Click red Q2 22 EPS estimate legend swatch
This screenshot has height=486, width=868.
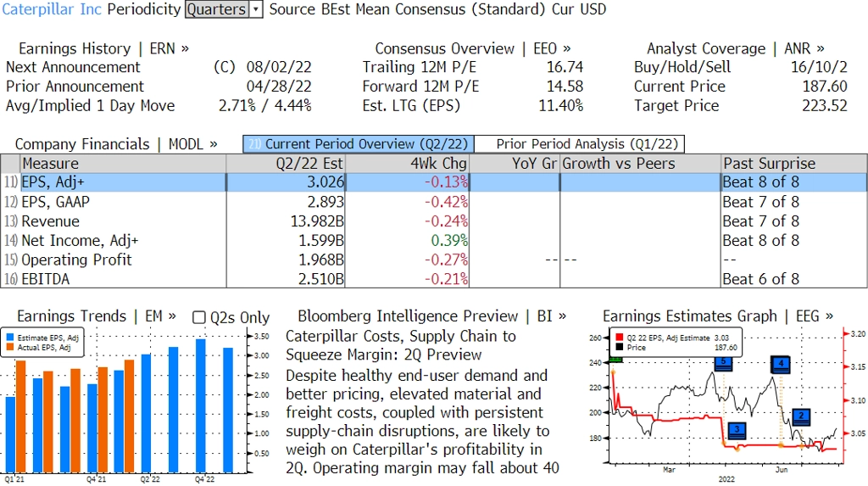point(620,338)
